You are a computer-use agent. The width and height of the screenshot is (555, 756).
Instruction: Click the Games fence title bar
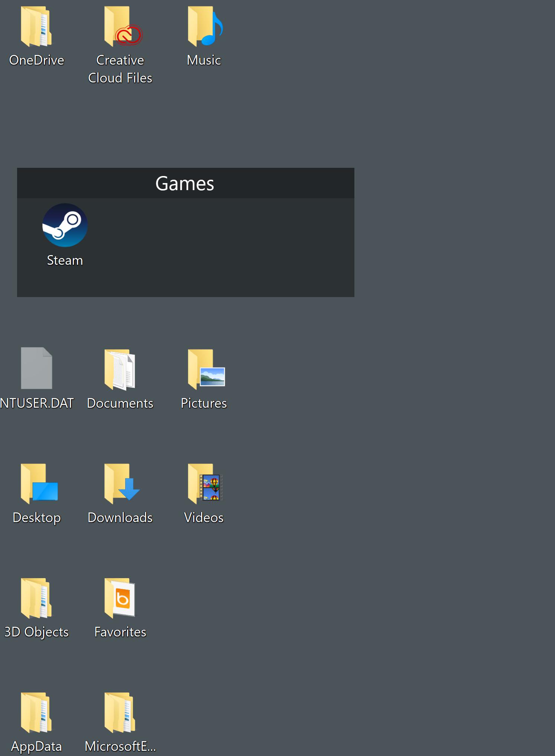point(186,183)
